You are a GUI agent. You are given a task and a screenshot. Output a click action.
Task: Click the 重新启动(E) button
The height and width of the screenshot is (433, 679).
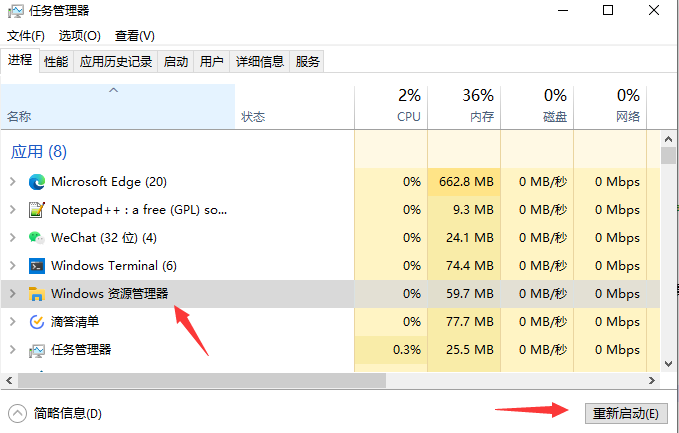click(x=625, y=413)
